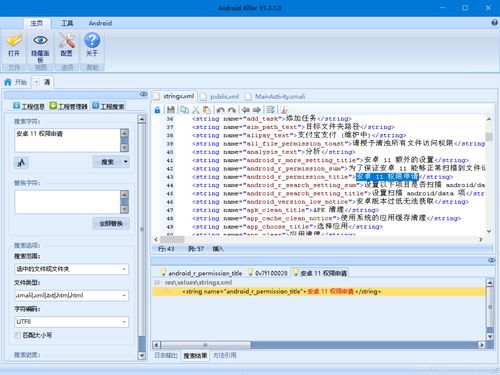Open the 搜索结果 search results tab
Viewport: 500px width, 375px height.
195,356
